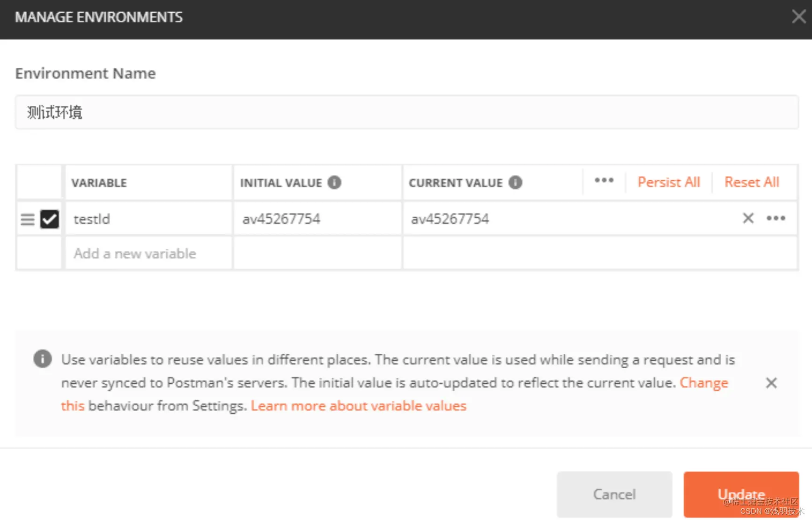Open Change this behaviour link
Screen dimensions: 812x520
point(704,383)
